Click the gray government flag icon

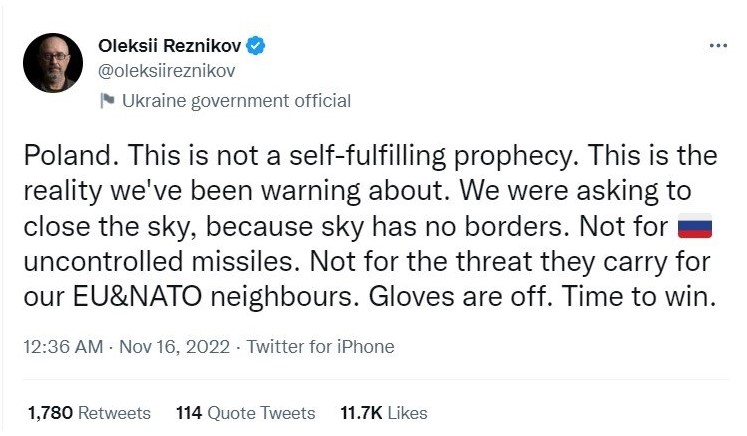coord(107,100)
